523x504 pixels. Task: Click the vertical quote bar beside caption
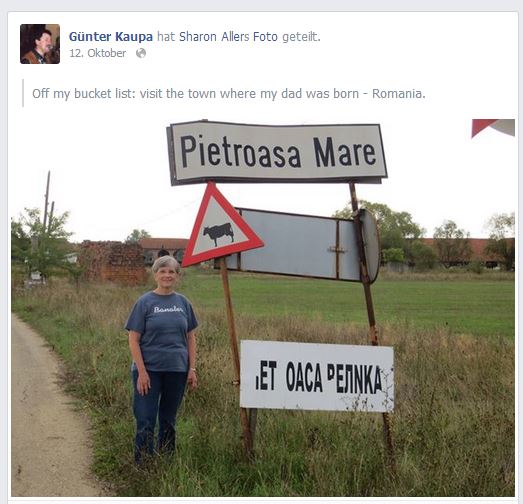[x=23, y=93]
